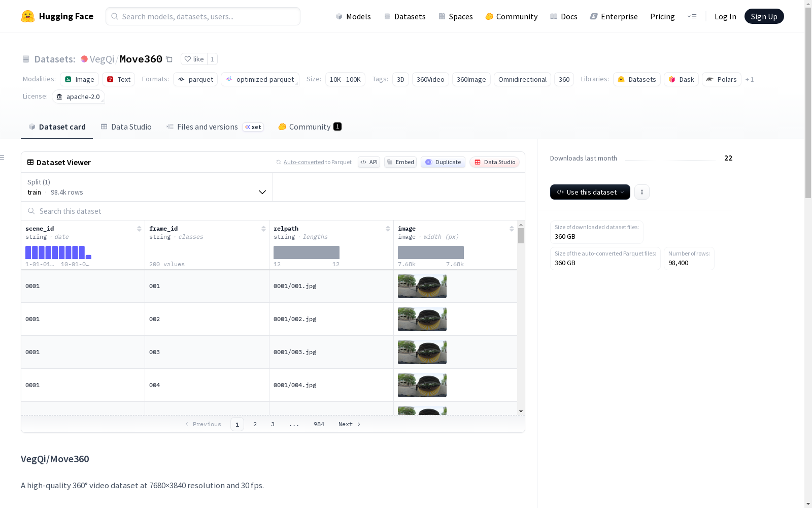812x508 pixels.
Task: Sort by the frame_id column
Action: [x=263, y=229]
